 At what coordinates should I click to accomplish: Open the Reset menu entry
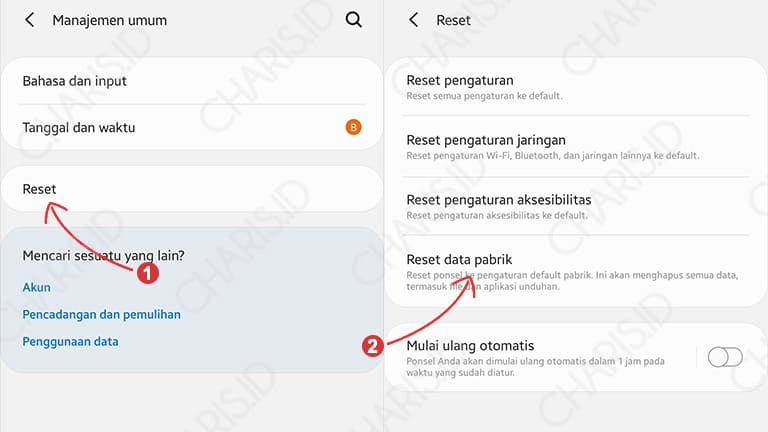click(192, 189)
